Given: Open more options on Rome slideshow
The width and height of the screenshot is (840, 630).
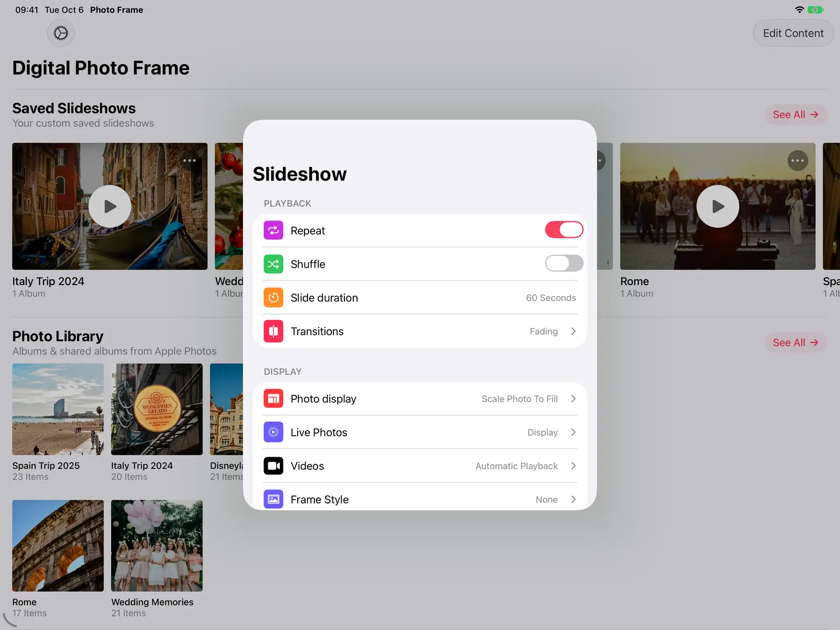Looking at the screenshot, I should pyautogui.click(x=797, y=161).
